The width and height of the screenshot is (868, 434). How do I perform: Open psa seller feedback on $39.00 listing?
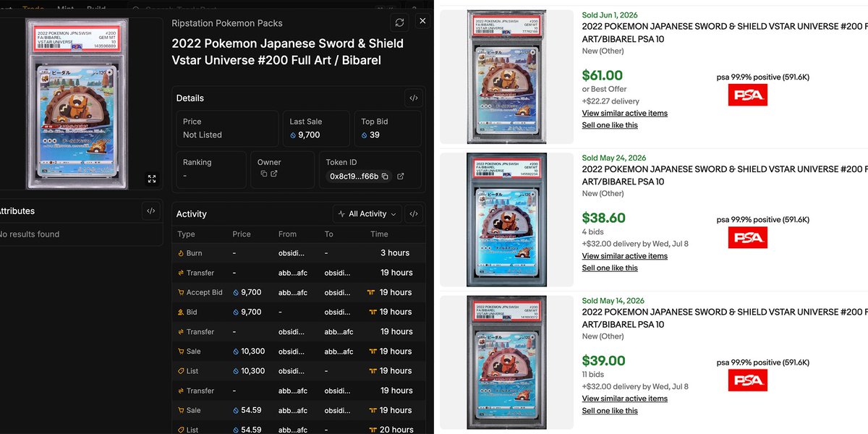[763, 362]
